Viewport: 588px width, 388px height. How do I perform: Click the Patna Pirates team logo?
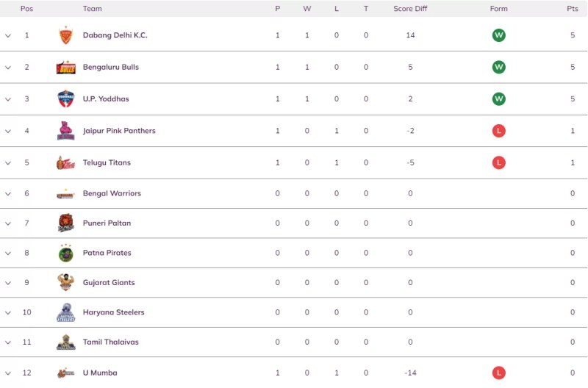point(65,253)
